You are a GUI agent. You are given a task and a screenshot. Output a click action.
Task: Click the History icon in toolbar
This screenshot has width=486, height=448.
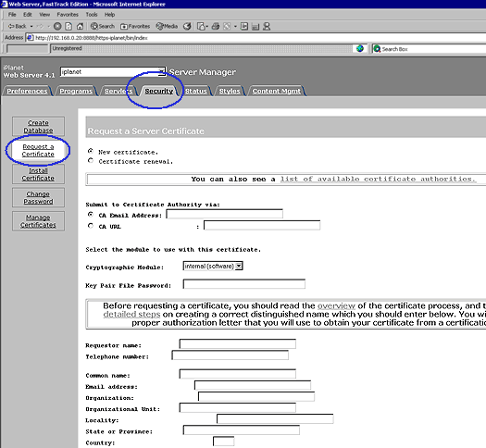click(187, 26)
